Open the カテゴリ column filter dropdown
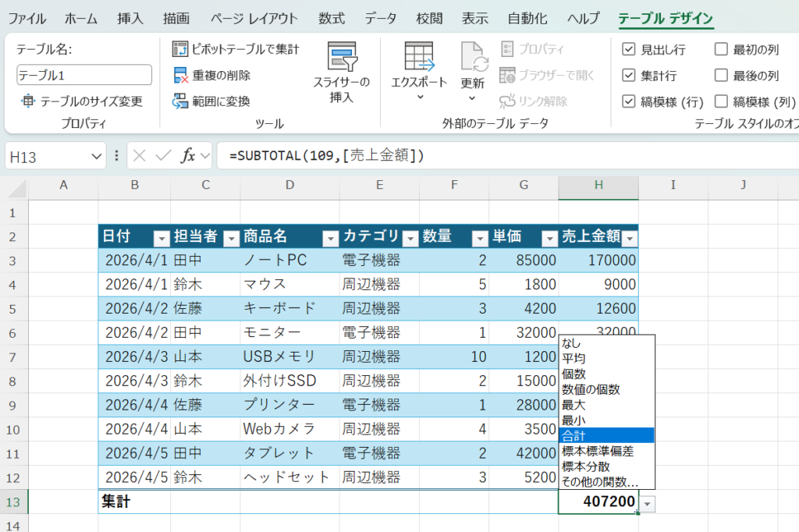This screenshot has width=799, height=532. 410,238
